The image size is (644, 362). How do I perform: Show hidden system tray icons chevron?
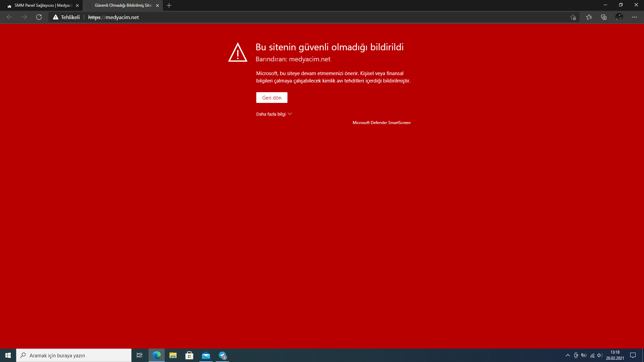click(568, 355)
